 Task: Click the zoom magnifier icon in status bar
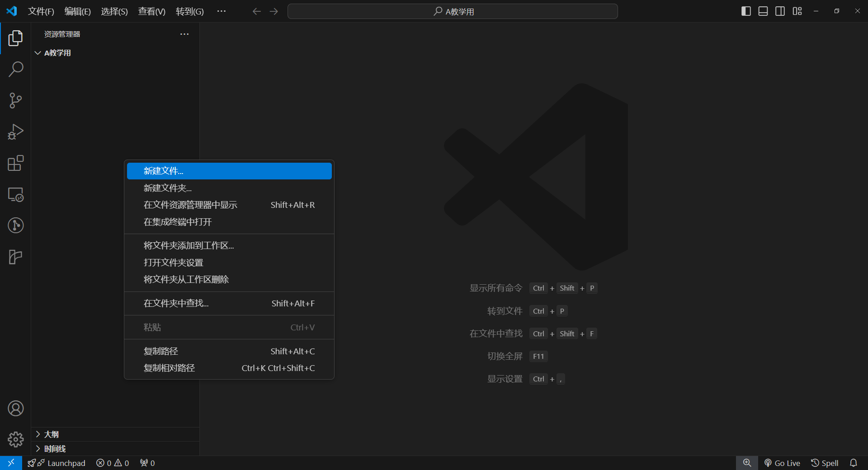pyautogui.click(x=747, y=463)
